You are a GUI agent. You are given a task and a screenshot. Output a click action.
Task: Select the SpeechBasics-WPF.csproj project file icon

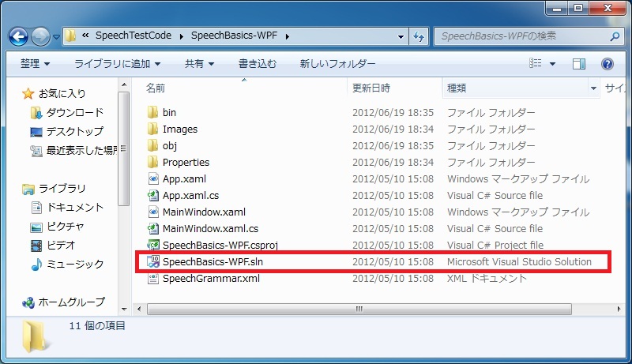[154, 245]
